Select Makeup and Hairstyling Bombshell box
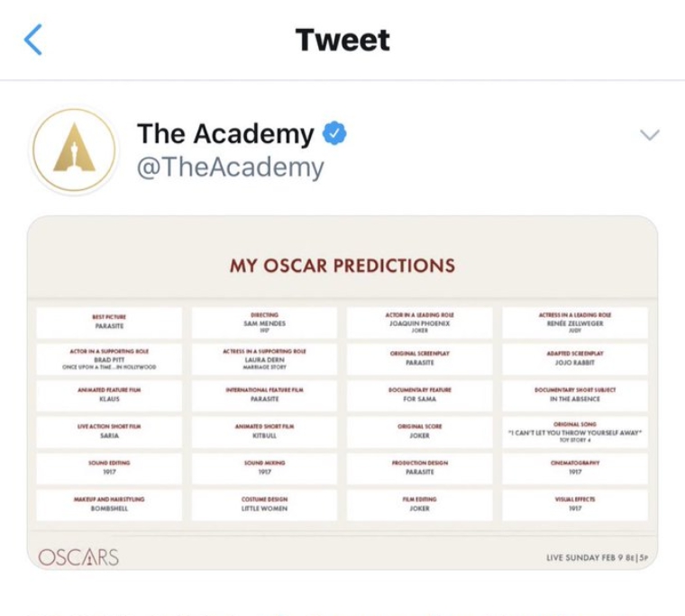Screen dimensions: 685x616 (109, 504)
